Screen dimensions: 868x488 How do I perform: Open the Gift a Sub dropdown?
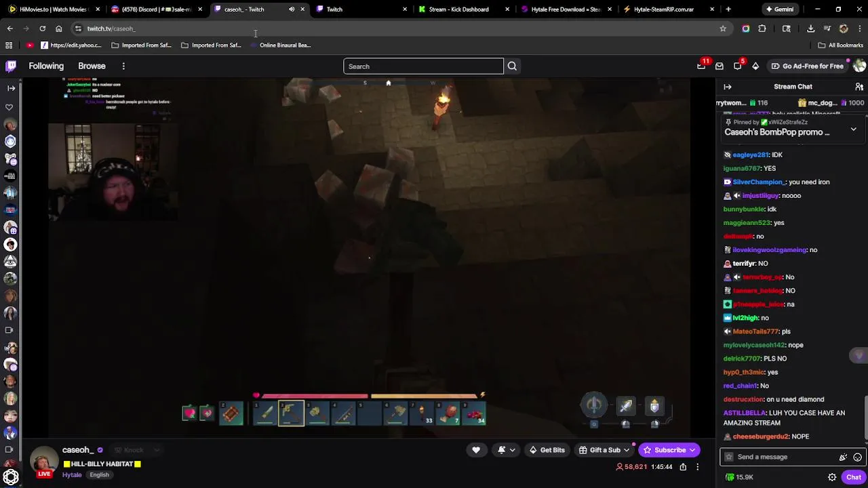coord(604,450)
